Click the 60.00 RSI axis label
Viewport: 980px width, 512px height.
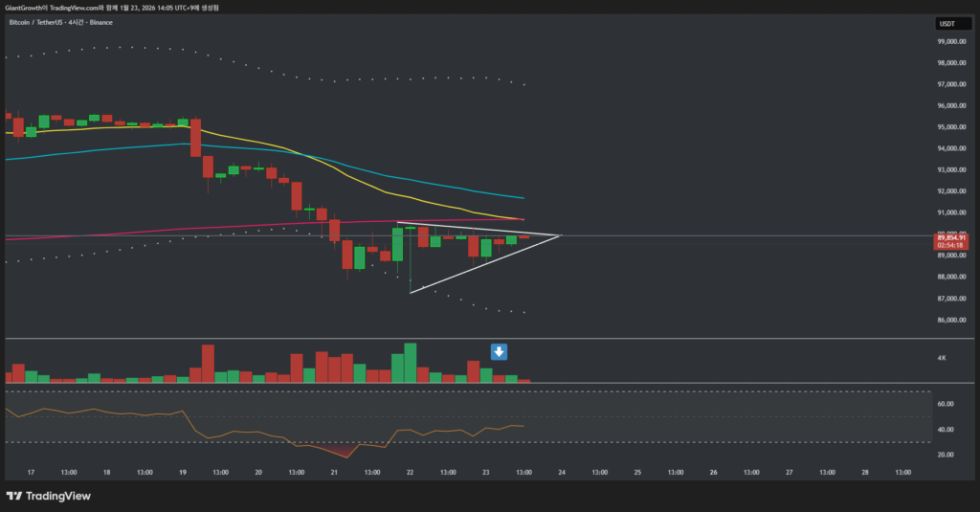(947, 404)
